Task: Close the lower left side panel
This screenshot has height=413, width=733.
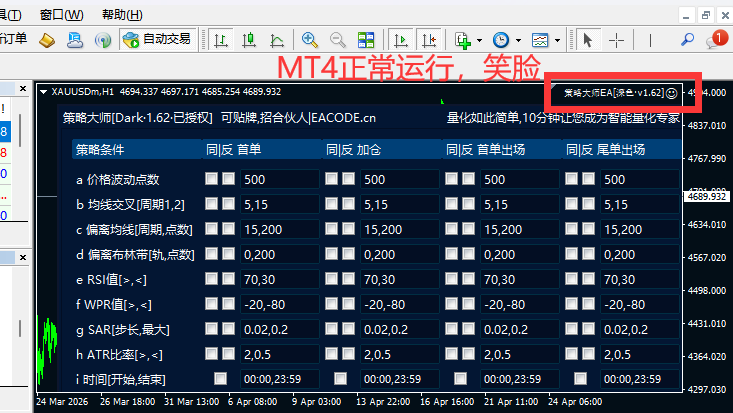Action: pos(23,257)
